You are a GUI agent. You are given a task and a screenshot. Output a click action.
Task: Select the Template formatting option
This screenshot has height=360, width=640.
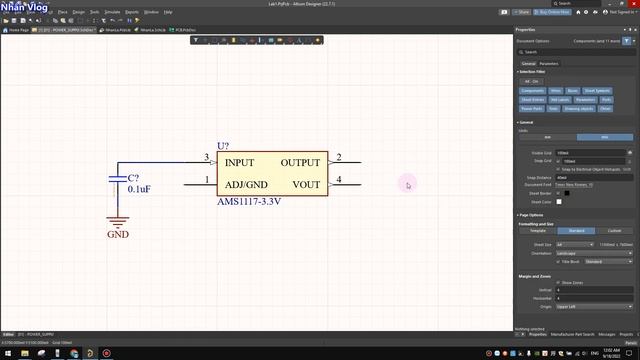[x=538, y=231]
